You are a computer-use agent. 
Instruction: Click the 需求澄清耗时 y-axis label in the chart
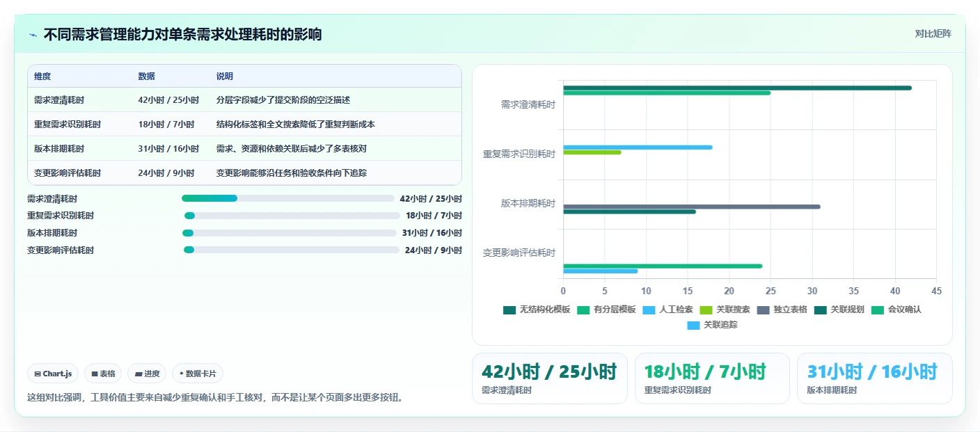point(528,104)
